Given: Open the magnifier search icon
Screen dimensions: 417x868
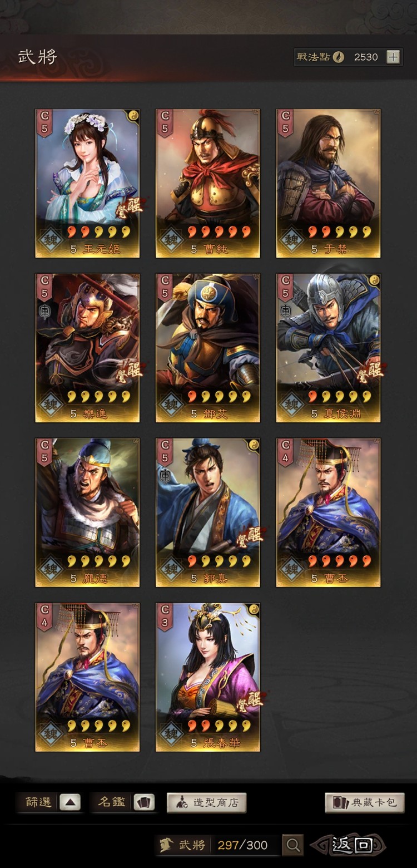Looking at the screenshot, I should click(x=292, y=845).
